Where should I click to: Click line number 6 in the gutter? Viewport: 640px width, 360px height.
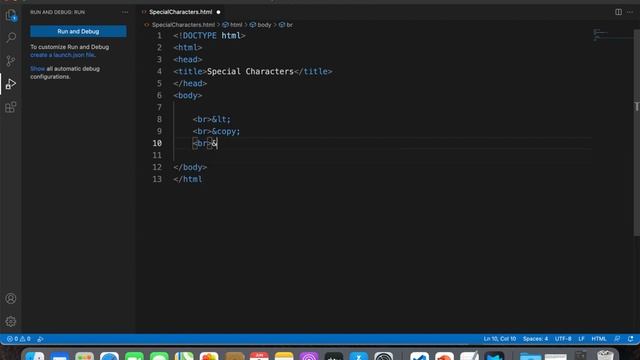pyautogui.click(x=159, y=96)
